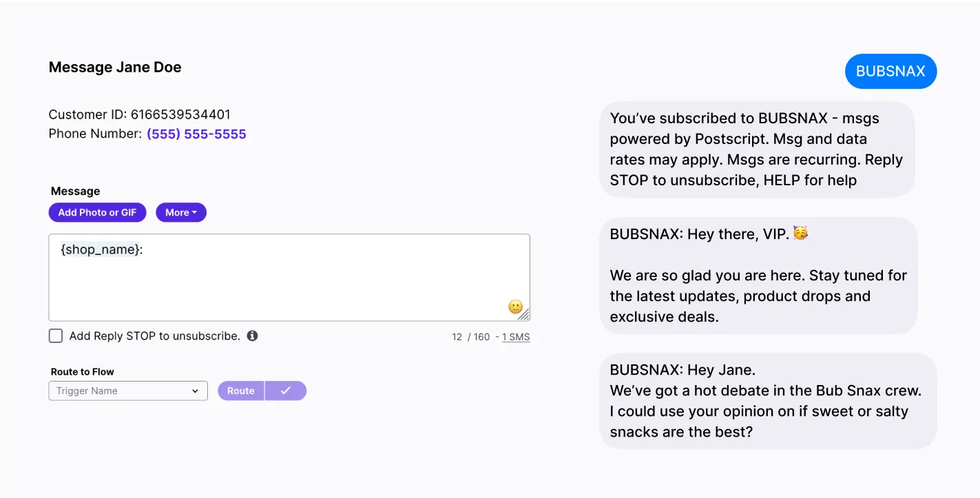Click the "Hey there, VIP" message bubble
980x498 pixels.
pyautogui.click(x=758, y=276)
